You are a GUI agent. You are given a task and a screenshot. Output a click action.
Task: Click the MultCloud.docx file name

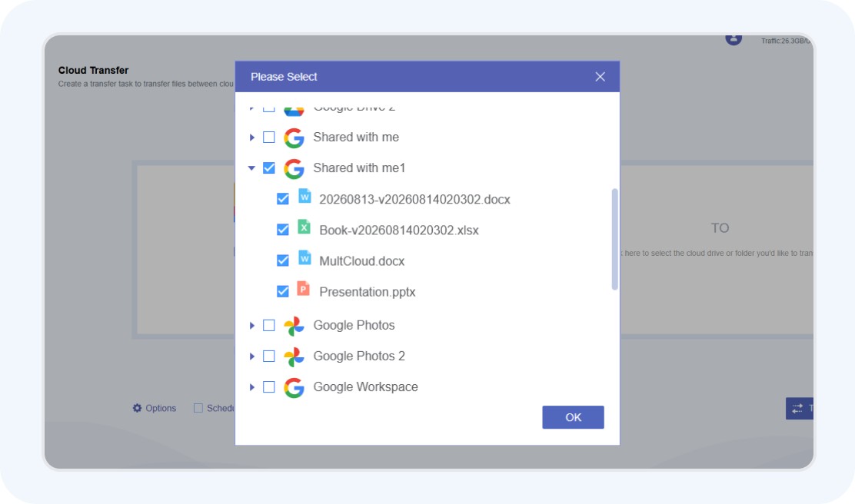(362, 261)
